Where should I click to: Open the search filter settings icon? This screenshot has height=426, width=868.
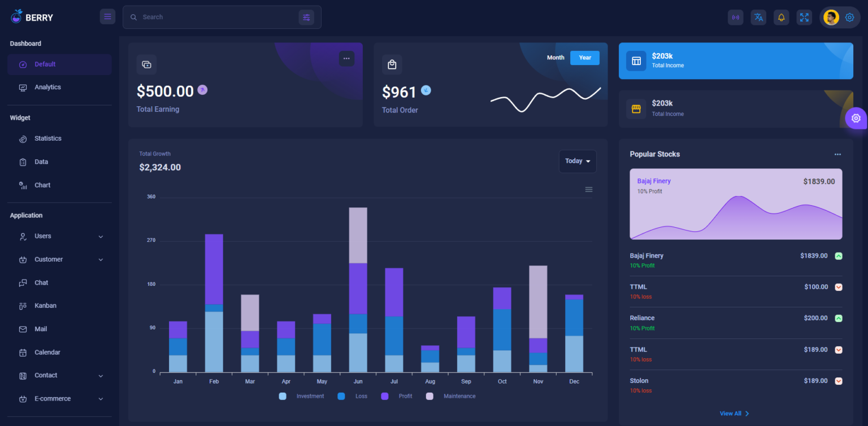tap(306, 18)
